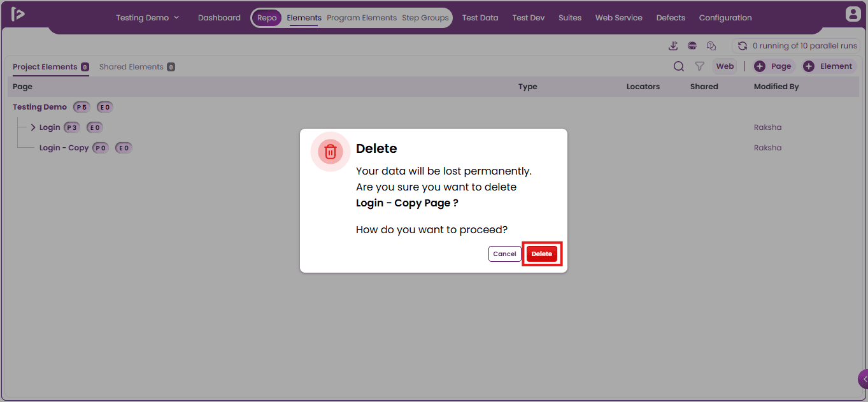Open the user profile avatar
Viewport: 868px width, 402px height.
[x=853, y=13]
